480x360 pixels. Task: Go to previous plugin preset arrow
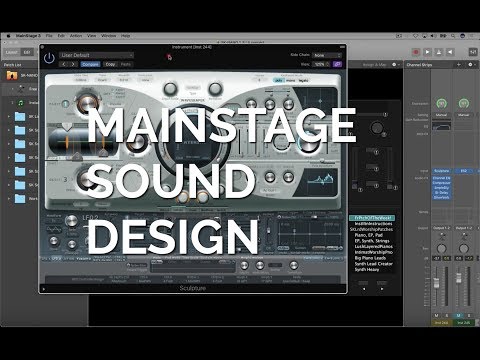(64, 64)
